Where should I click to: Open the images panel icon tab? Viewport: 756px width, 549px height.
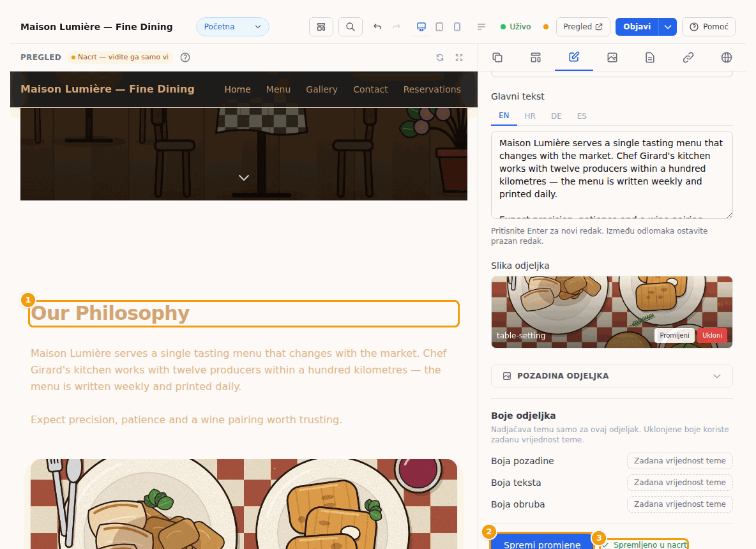pos(612,57)
